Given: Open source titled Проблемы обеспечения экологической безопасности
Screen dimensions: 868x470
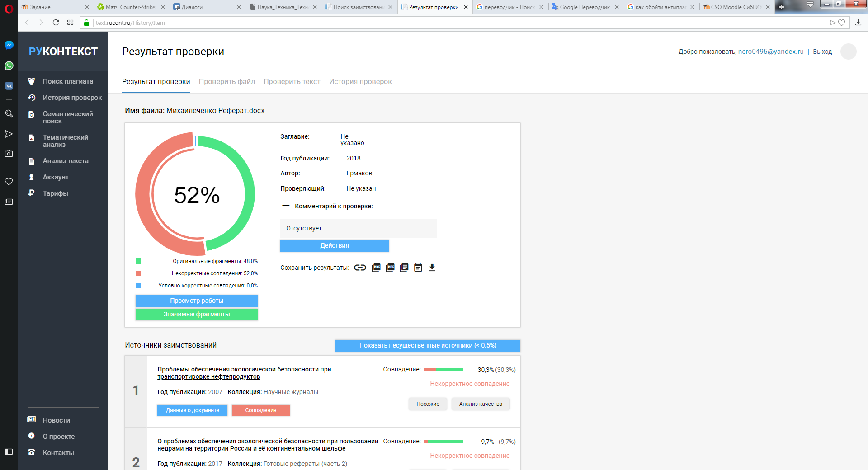Looking at the screenshot, I should (x=244, y=373).
